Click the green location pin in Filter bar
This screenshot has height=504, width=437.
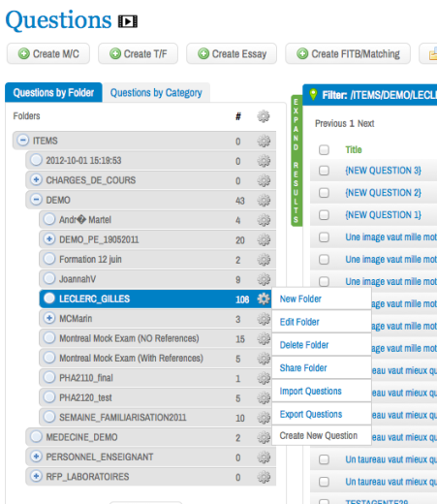tap(313, 94)
